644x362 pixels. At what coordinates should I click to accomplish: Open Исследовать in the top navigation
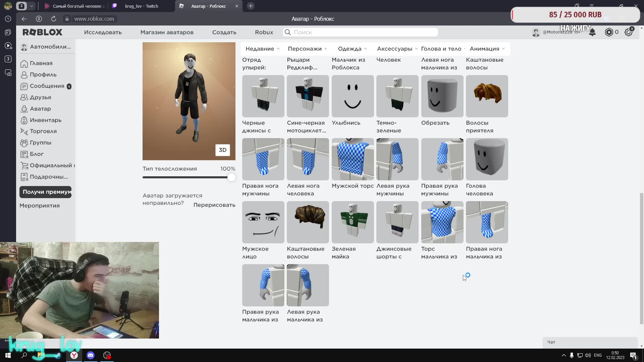(103, 32)
